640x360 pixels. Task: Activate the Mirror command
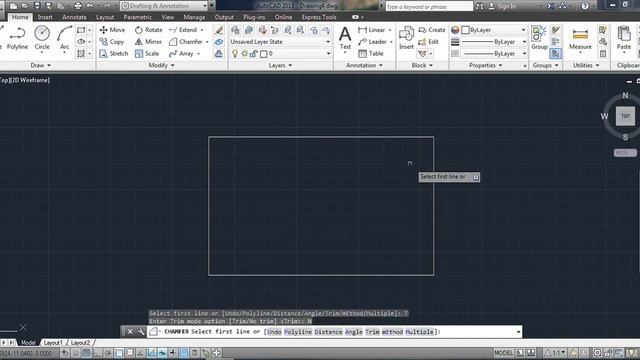(149, 42)
